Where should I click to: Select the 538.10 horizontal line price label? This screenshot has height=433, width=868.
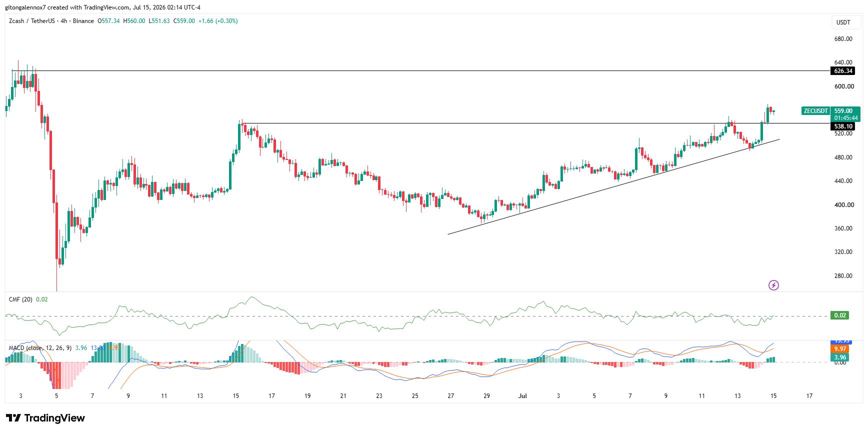(x=843, y=126)
